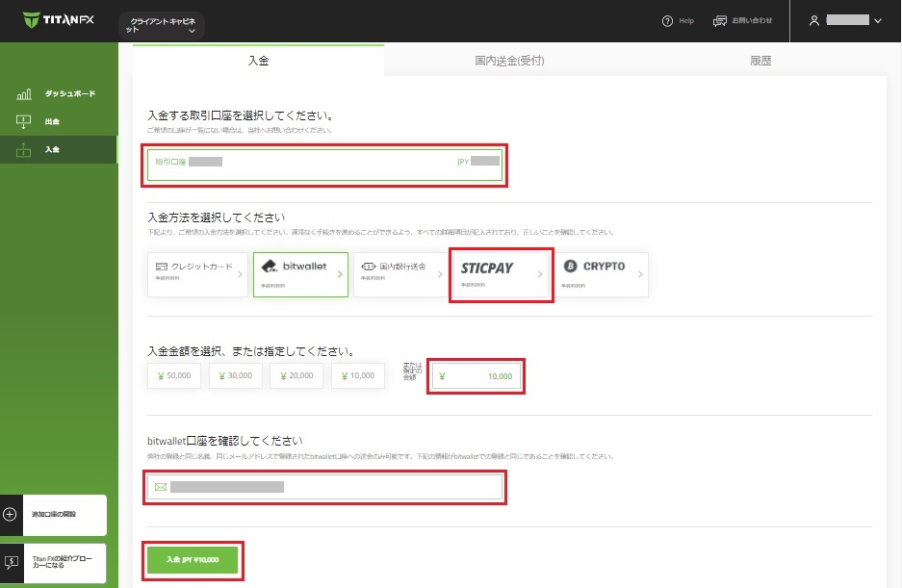Choose クレジットカード deposit method

[197, 274]
